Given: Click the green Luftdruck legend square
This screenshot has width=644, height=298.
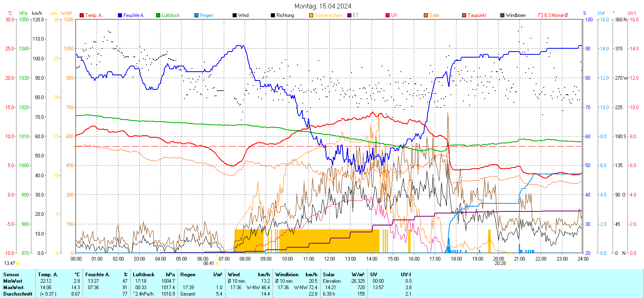Looking at the screenshot, I should (158, 15).
